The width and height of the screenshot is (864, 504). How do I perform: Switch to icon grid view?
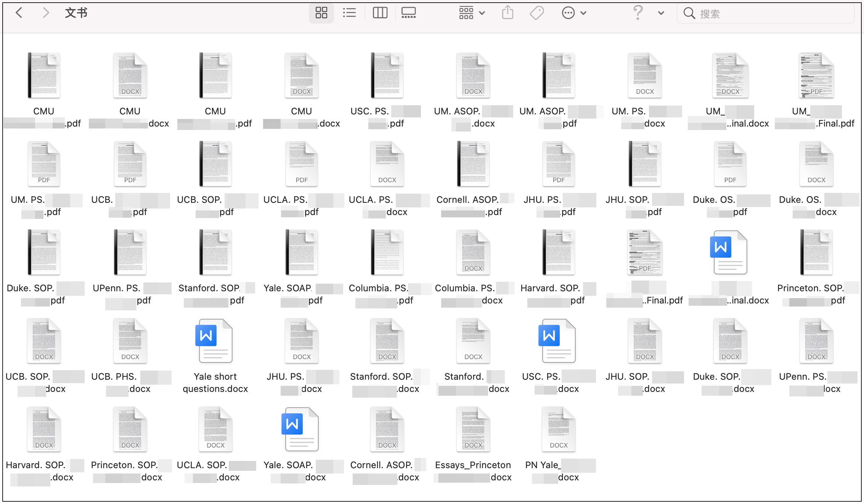(x=321, y=13)
